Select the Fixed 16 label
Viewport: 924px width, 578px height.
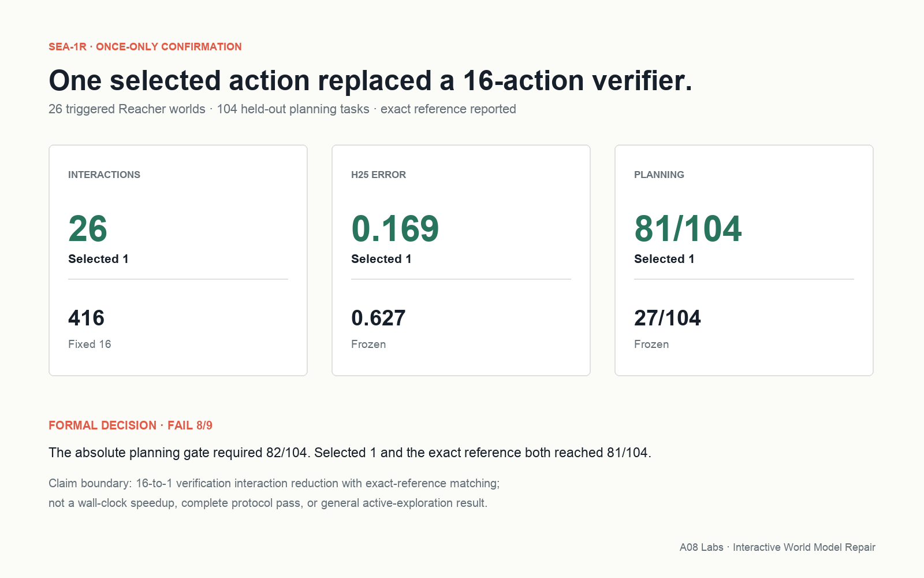pos(90,344)
